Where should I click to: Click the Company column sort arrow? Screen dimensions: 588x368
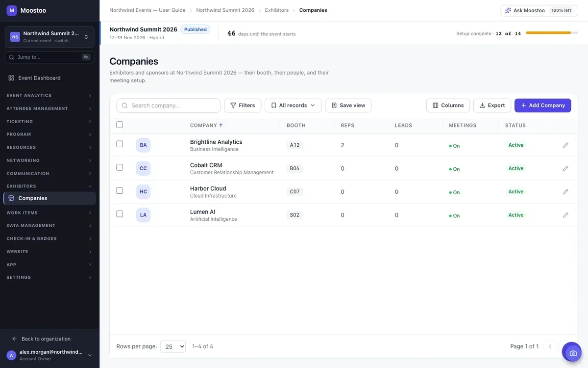221,126
